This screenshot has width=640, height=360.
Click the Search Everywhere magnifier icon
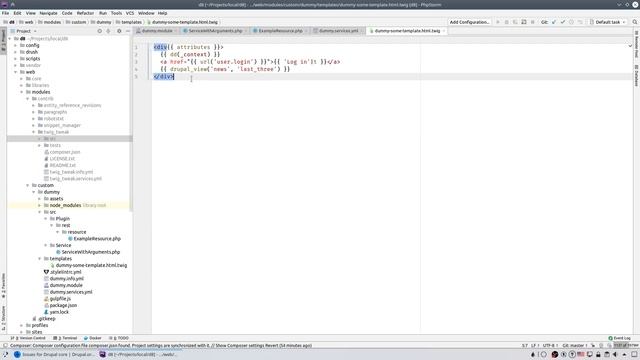[635, 22]
